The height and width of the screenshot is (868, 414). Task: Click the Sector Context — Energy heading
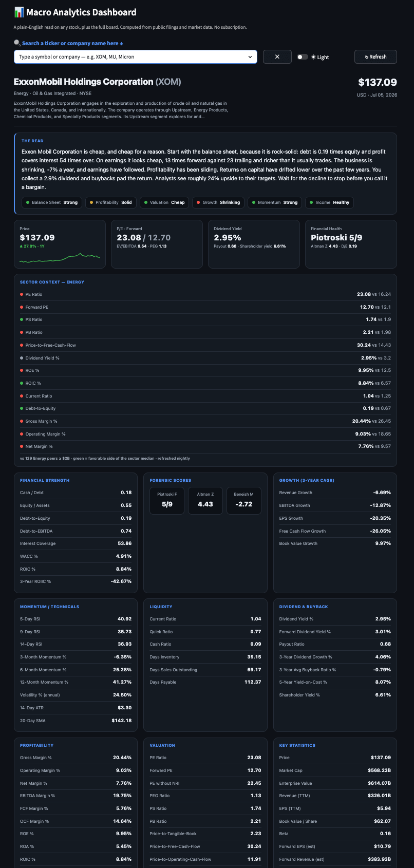coord(52,282)
